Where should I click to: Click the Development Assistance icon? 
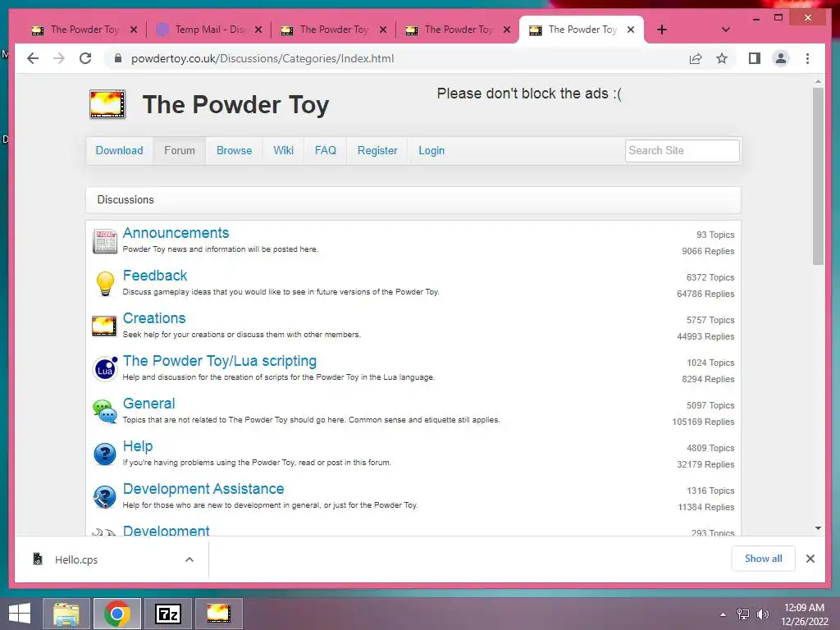click(104, 496)
